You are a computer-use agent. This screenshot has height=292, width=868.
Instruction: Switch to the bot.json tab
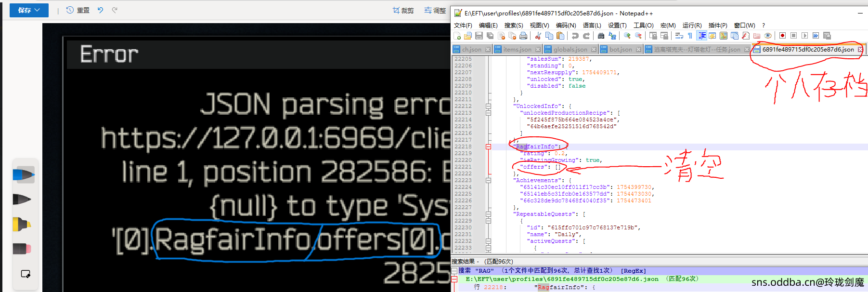[621, 49]
